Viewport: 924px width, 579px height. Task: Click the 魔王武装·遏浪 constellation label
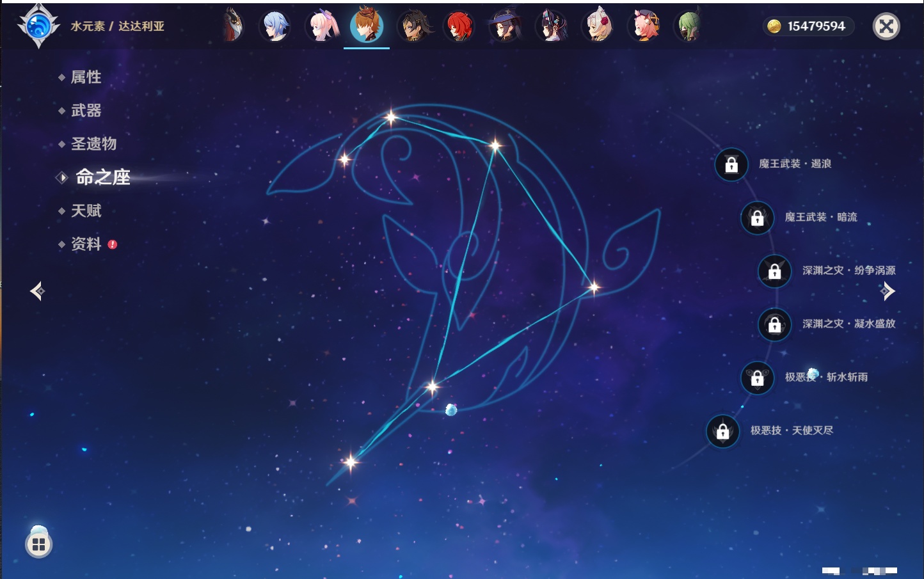pyautogui.click(x=795, y=164)
